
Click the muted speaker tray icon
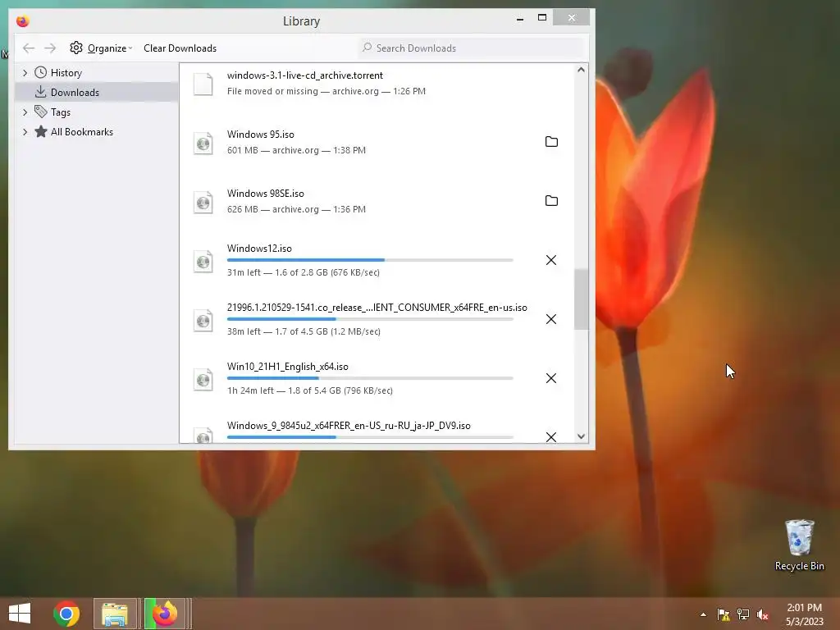(x=763, y=614)
